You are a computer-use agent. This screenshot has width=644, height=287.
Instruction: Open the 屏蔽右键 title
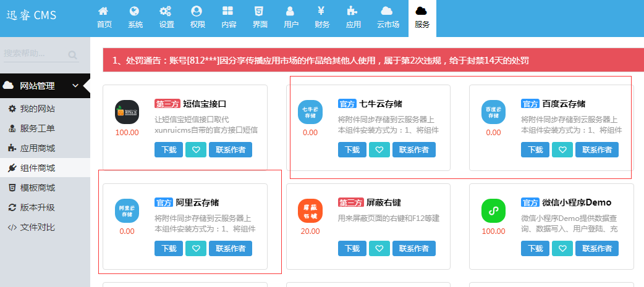384,202
